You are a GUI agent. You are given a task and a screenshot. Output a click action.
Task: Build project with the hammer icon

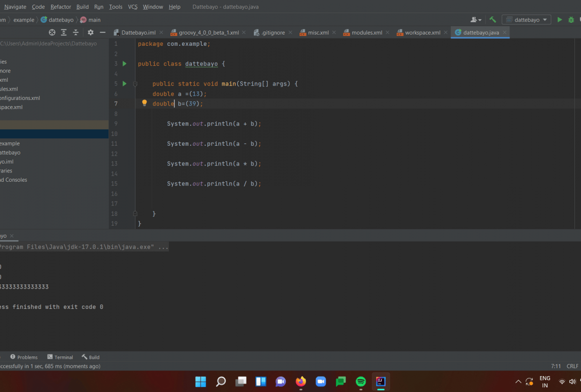[x=493, y=20]
